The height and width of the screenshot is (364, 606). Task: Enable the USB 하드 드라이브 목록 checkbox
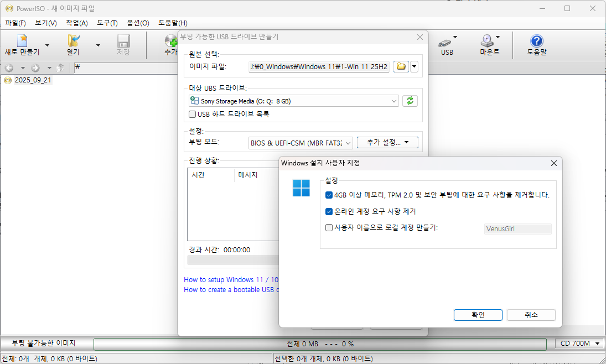point(192,114)
